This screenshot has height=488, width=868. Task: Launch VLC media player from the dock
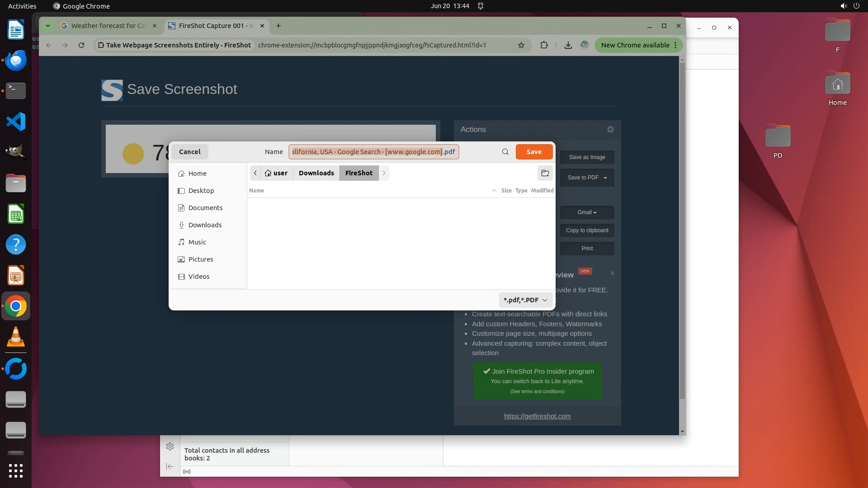[16, 337]
